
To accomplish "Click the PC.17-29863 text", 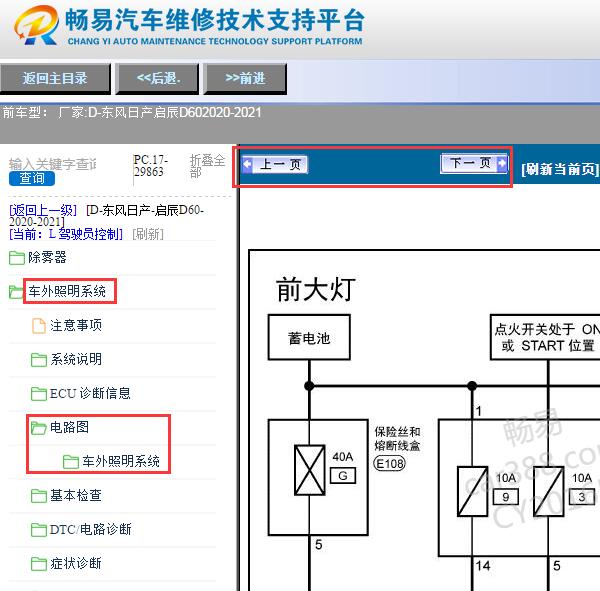I will click(x=151, y=165).
